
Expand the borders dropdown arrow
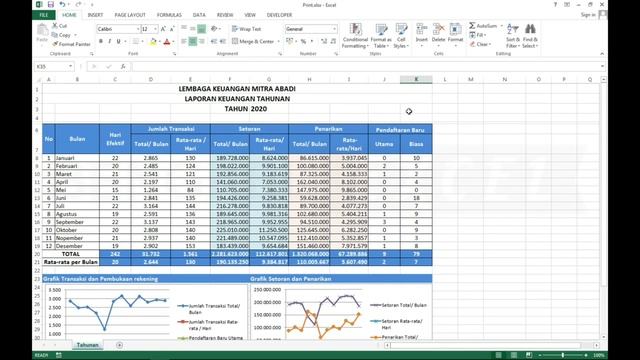pyautogui.click(x=142, y=42)
